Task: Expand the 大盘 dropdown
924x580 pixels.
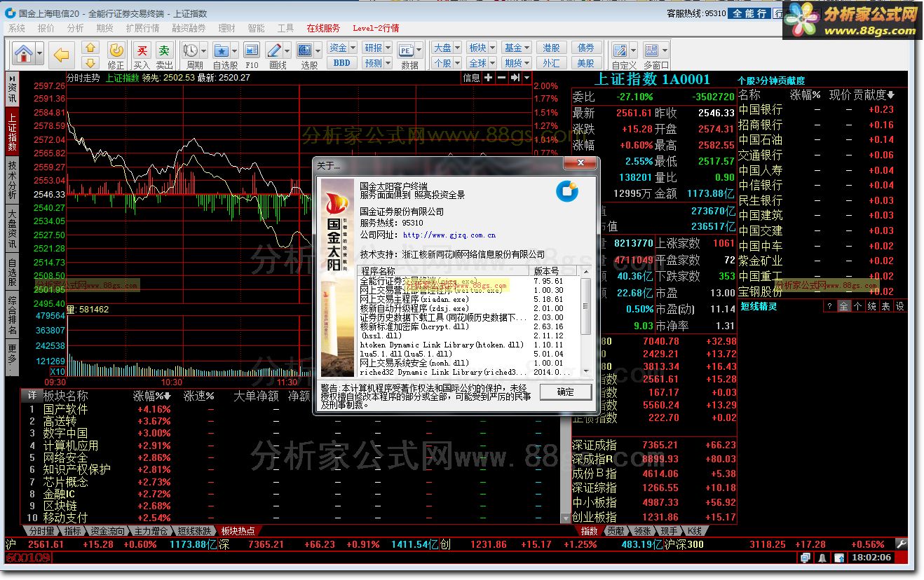Action: pos(457,48)
